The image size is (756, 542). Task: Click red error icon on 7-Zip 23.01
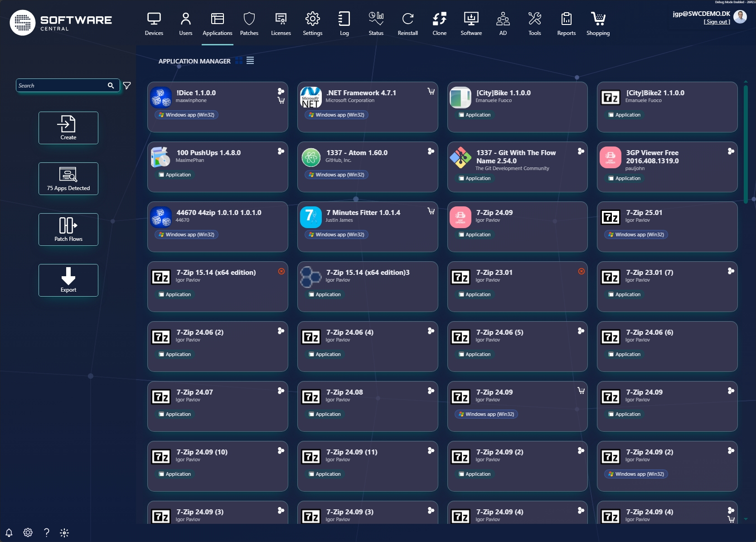pos(582,271)
